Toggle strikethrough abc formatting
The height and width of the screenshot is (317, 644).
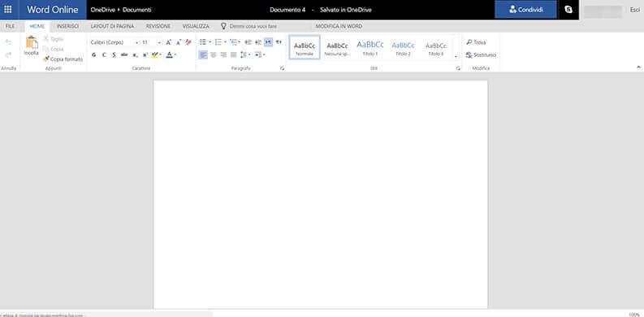click(x=124, y=54)
